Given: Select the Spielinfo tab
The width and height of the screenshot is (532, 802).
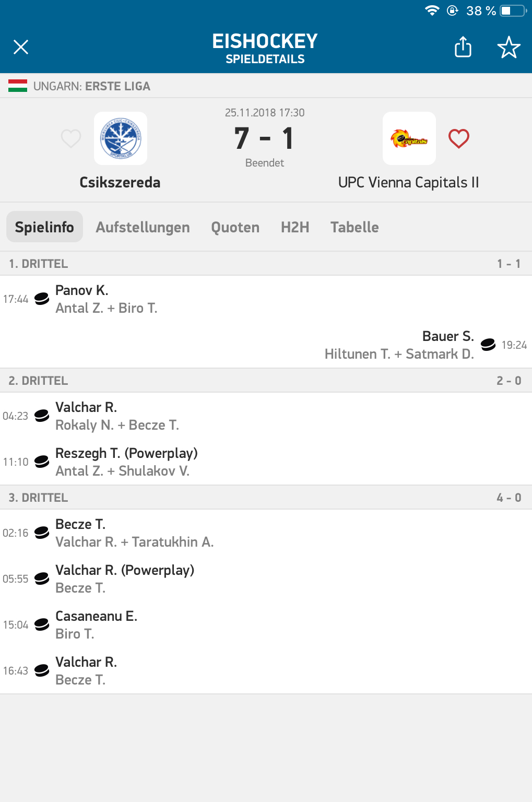Looking at the screenshot, I should pyautogui.click(x=44, y=227).
